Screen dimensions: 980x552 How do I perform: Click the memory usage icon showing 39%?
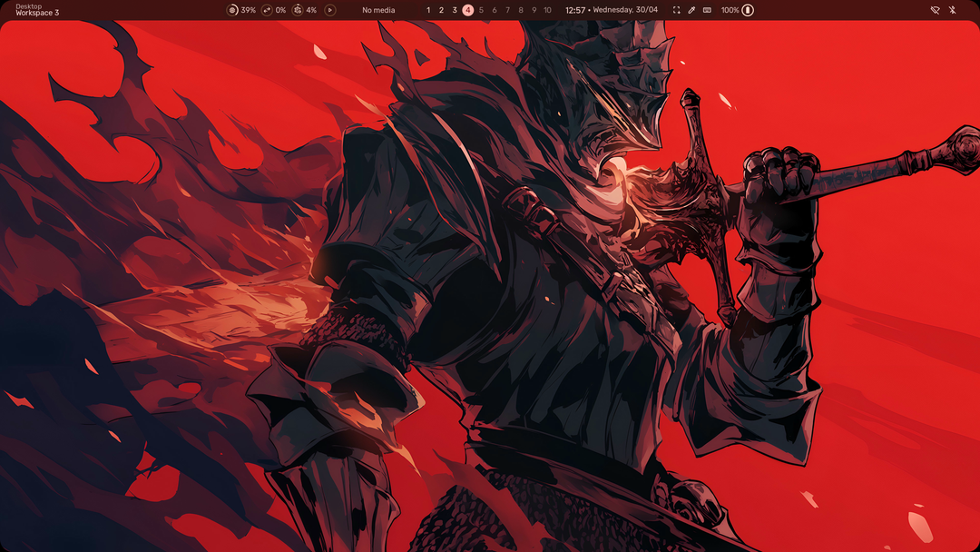[232, 10]
